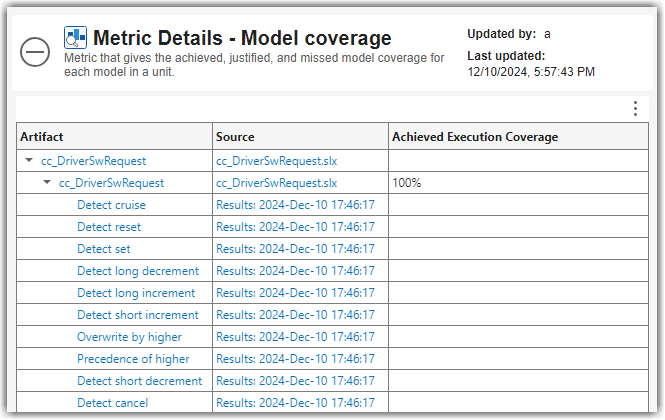The image size is (665, 420).
Task: Open results link for Detect cancel
Action: [x=296, y=403]
